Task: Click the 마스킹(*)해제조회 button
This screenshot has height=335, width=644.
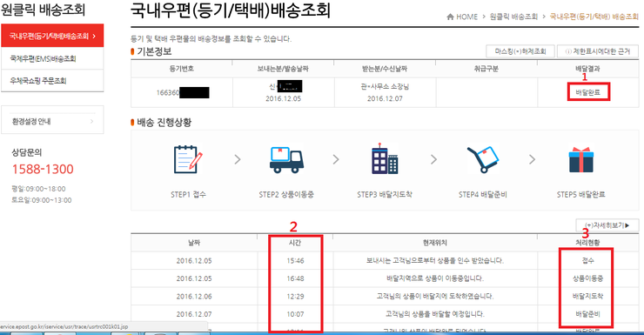Action: click(x=520, y=51)
